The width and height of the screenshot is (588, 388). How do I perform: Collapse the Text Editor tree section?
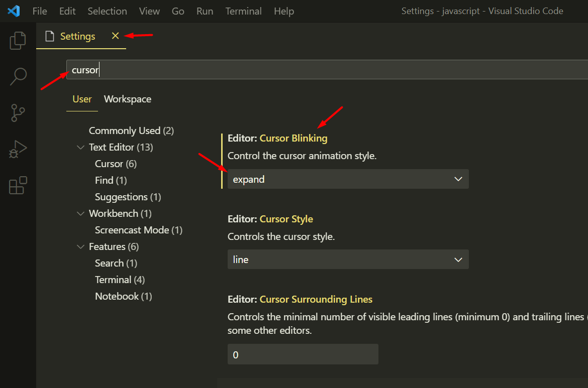click(x=80, y=148)
